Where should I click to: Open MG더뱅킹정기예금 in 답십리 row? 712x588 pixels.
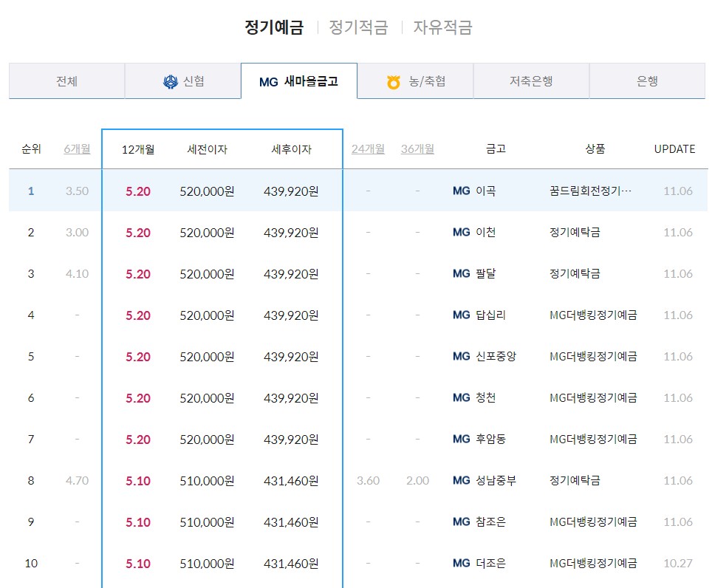(593, 315)
